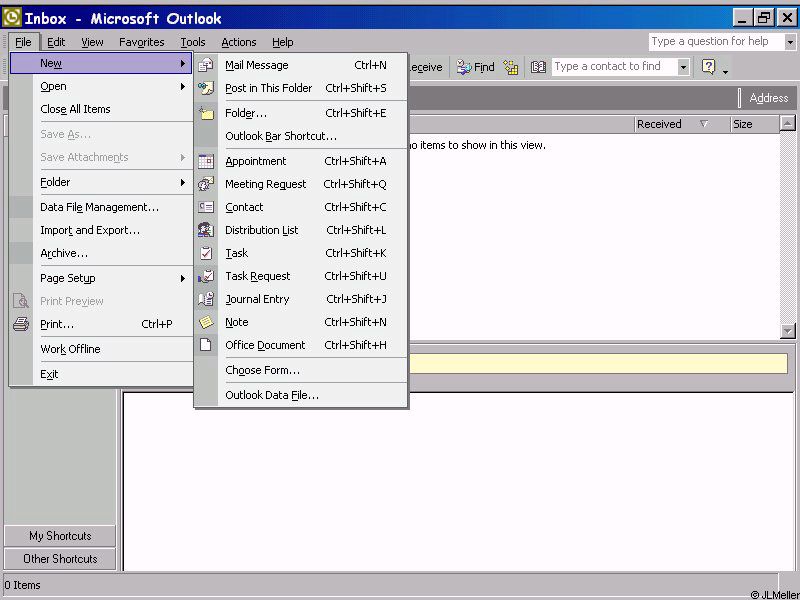Click the My Shortcuts group button
800x600 pixels.
(x=60, y=536)
